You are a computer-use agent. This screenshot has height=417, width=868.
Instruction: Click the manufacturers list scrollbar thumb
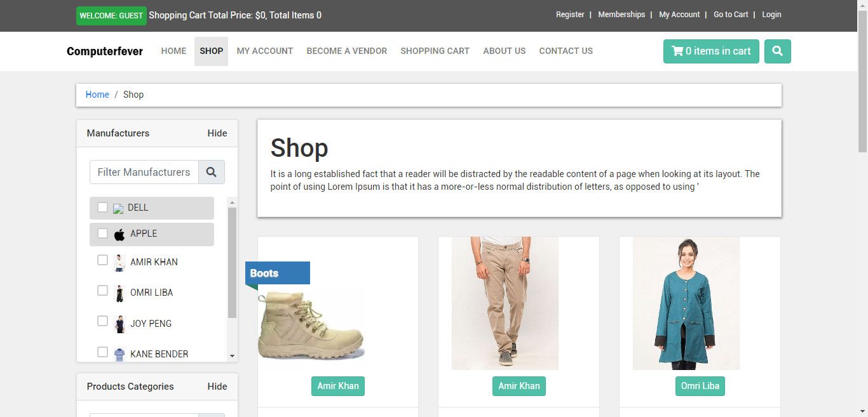click(232, 262)
